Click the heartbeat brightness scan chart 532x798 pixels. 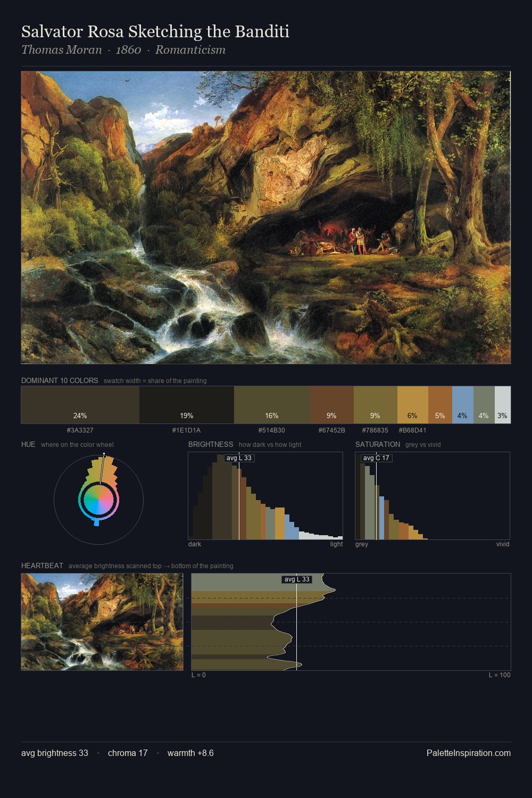[351, 622]
